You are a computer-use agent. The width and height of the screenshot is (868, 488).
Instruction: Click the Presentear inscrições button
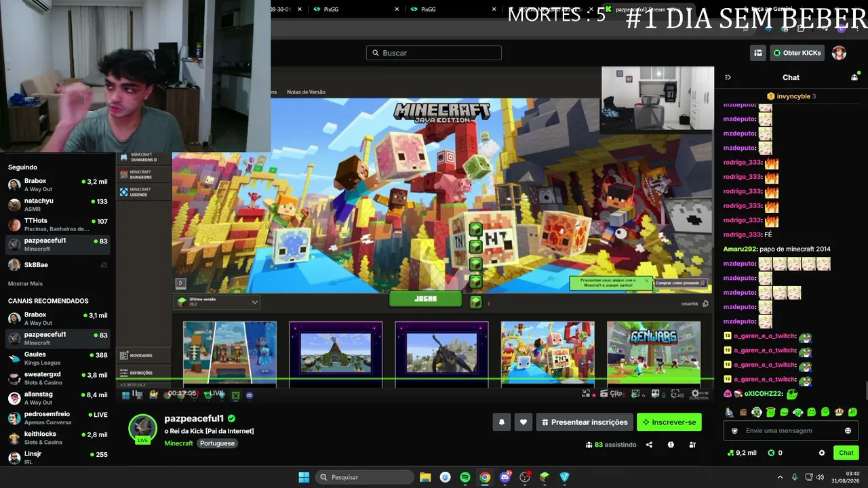click(x=585, y=422)
